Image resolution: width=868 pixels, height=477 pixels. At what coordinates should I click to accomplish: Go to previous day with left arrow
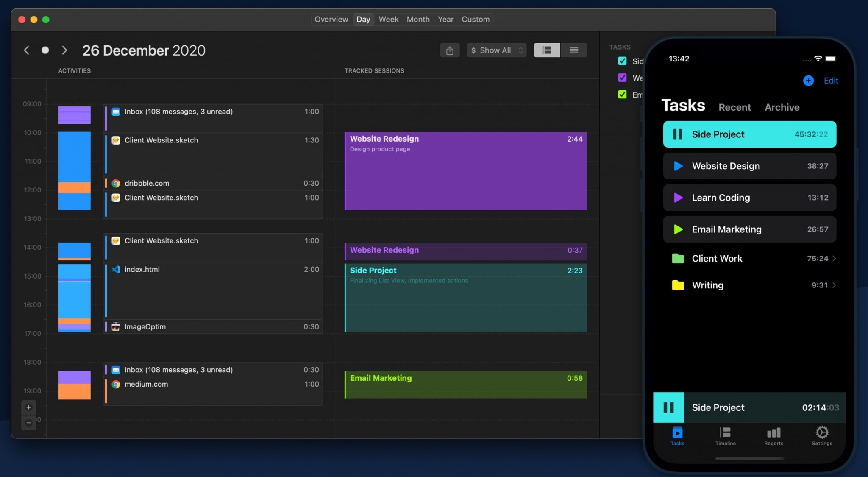pos(27,50)
